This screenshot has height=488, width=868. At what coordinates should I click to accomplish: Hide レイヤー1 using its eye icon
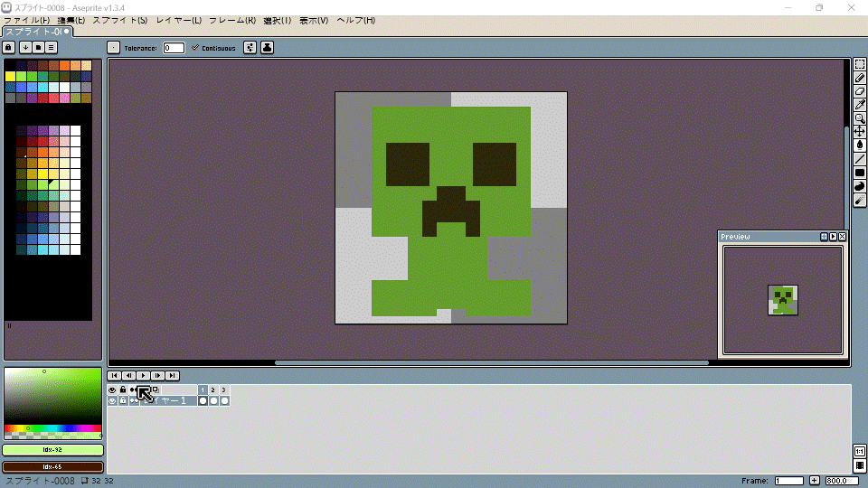tap(113, 400)
